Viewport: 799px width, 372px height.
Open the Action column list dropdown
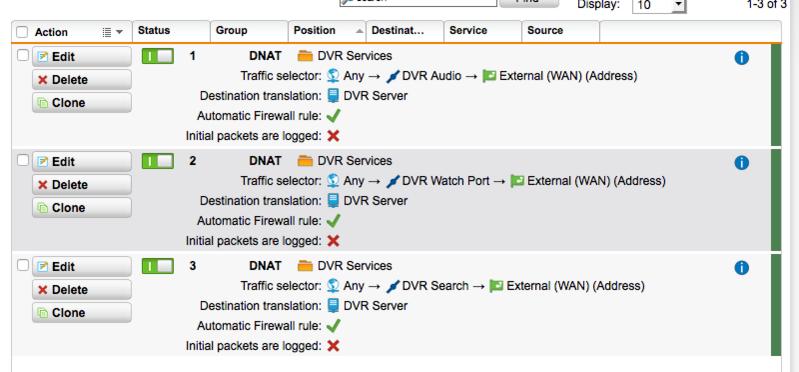tap(113, 32)
